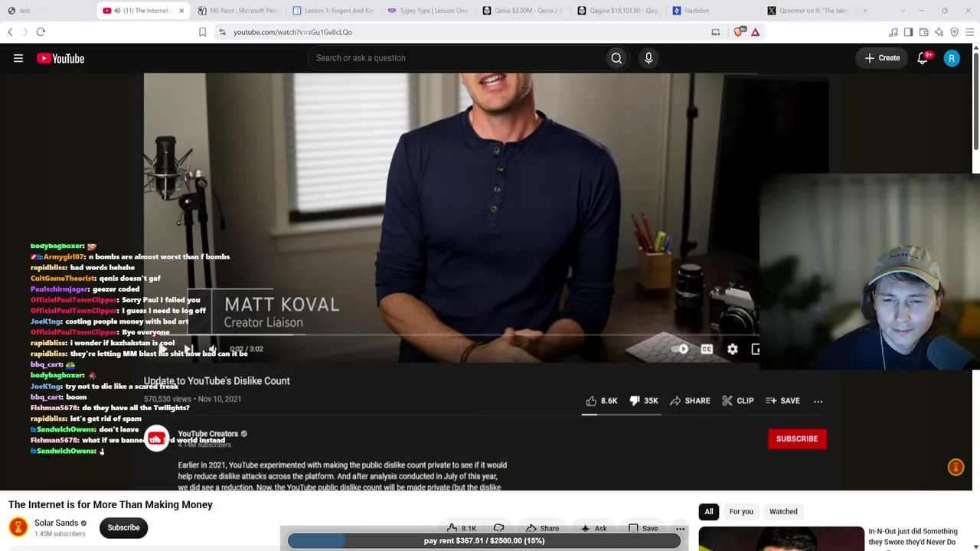Open the three-dot more actions beside SAVE
The height and width of the screenshot is (551, 980).
coord(818,401)
